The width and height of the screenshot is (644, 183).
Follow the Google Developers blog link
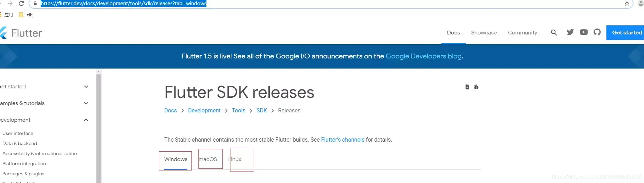click(424, 56)
